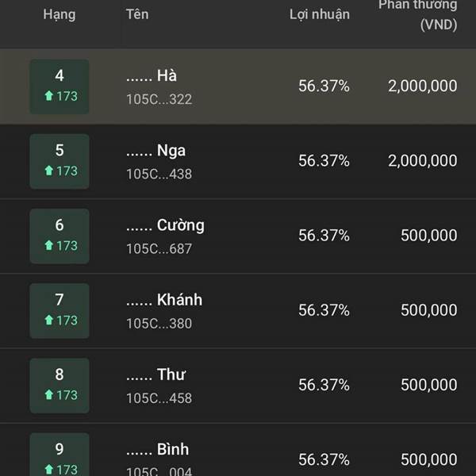Click the green up arrow in rank 5
476x476 pixels.
pyautogui.click(x=49, y=171)
